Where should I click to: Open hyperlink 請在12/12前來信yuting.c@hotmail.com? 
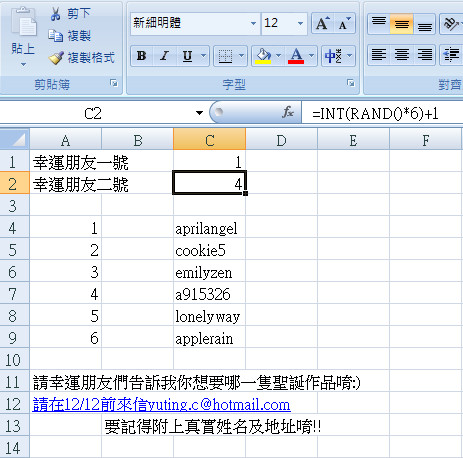[x=161, y=404]
